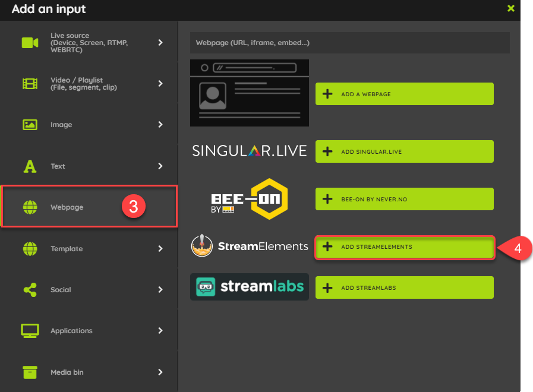The image size is (533, 392).
Task: Click the webpage preview thumbnail
Action: pyautogui.click(x=250, y=93)
